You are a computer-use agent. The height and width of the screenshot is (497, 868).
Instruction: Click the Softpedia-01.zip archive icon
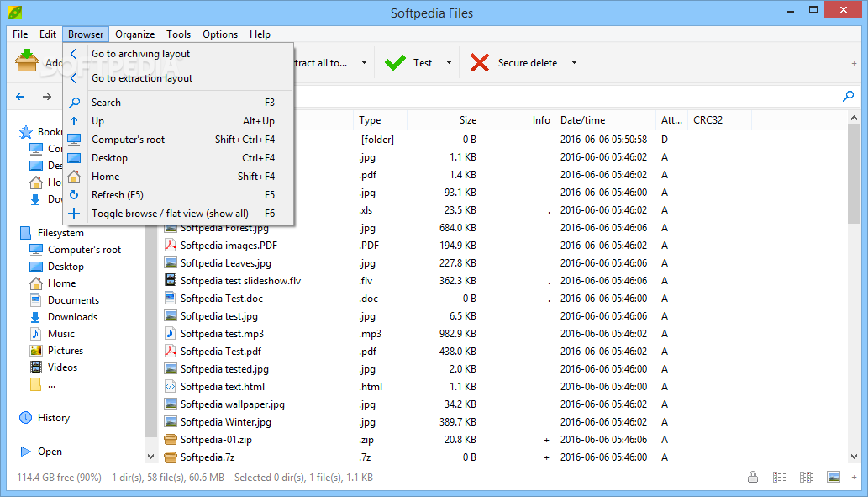coord(171,440)
